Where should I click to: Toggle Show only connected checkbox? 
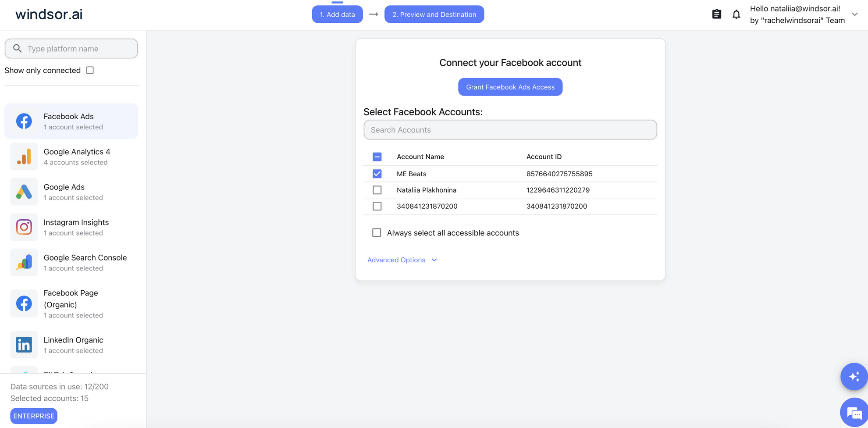tap(90, 70)
